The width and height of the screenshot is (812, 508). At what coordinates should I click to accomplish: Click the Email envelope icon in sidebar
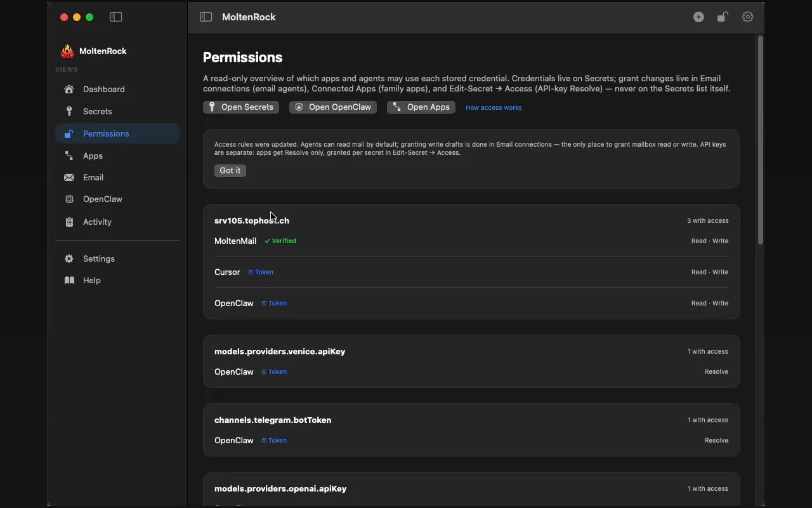tap(69, 178)
